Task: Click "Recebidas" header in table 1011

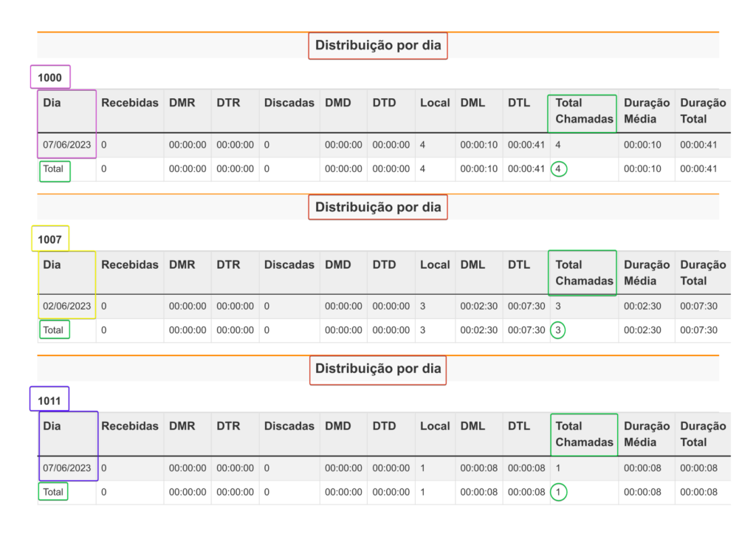Action: click(x=130, y=426)
